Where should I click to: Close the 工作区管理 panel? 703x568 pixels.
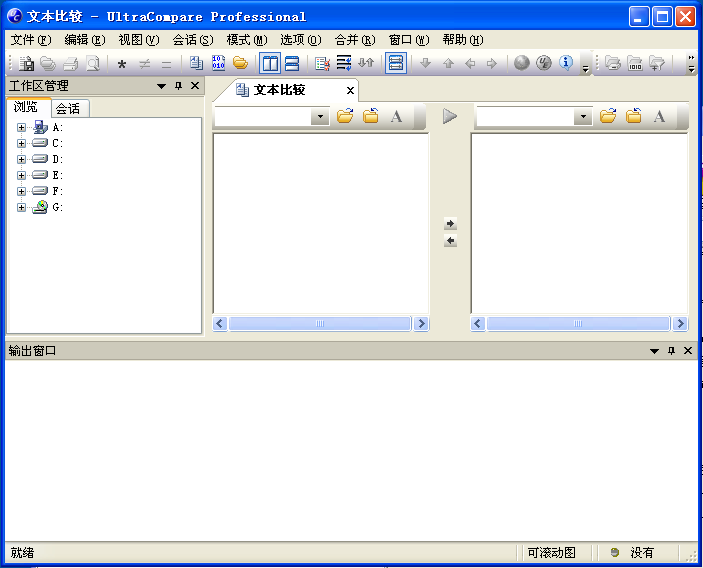(195, 86)
